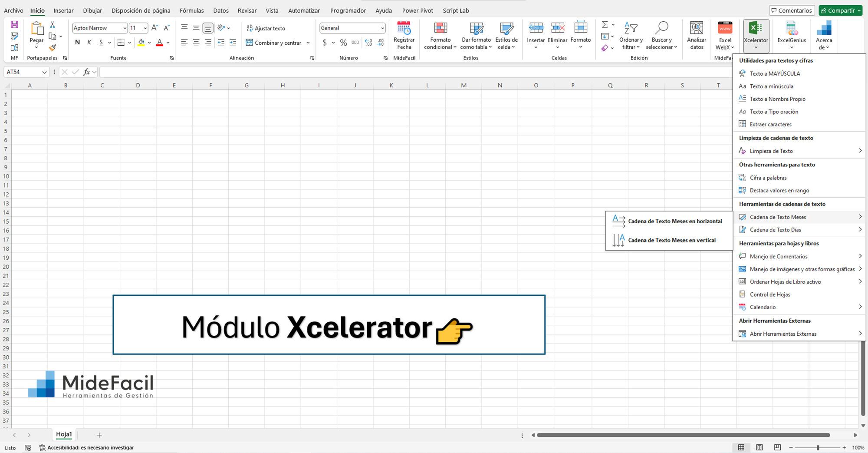868x453 pixels.
Task: Open Dar formato como tabla
Action: [x=476, y=36]
